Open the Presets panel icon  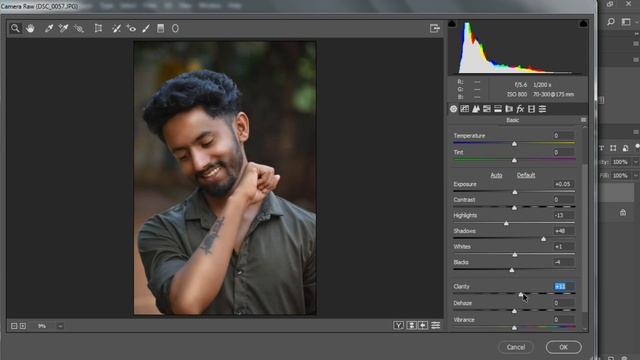click(542, 109)
